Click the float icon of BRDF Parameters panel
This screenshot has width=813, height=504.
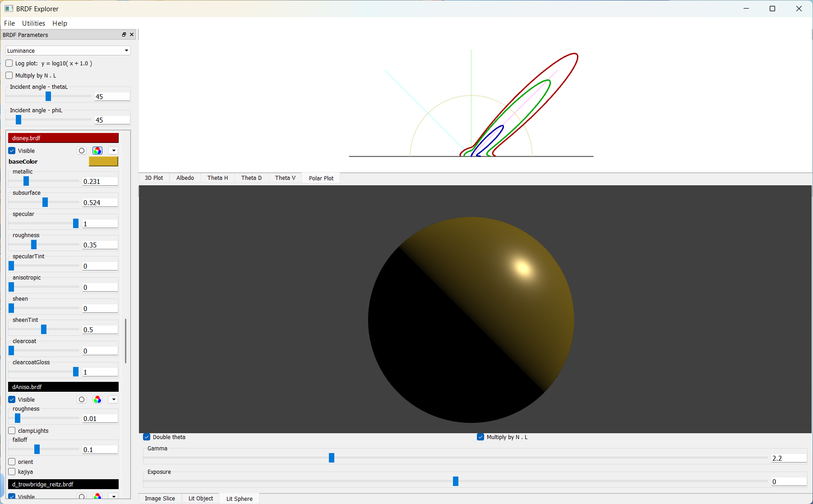124,35
